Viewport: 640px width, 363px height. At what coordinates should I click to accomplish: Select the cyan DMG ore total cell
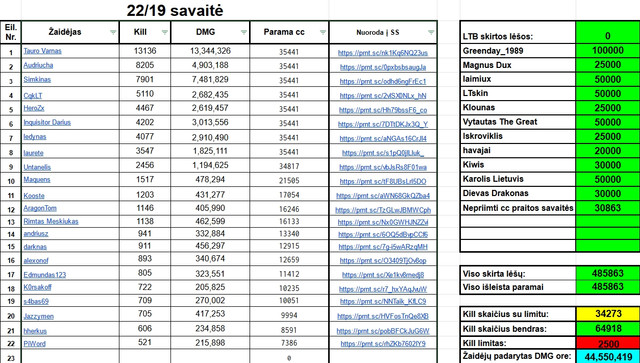click(x=608, y=356)
